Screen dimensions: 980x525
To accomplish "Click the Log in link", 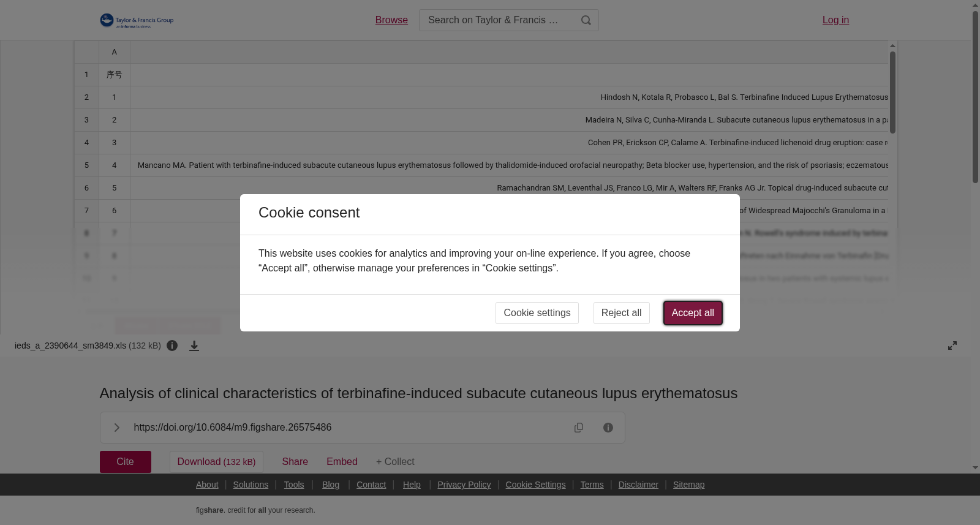I will coord(835,20).
